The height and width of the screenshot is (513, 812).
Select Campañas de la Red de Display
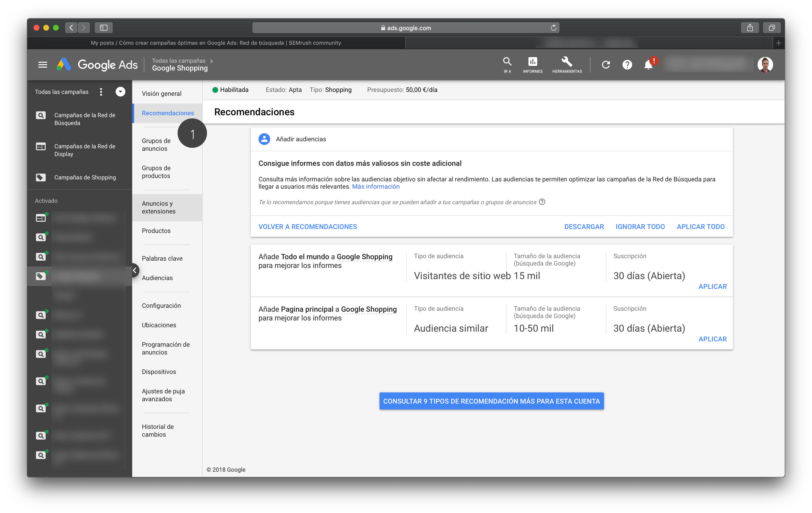click(80, 150)
